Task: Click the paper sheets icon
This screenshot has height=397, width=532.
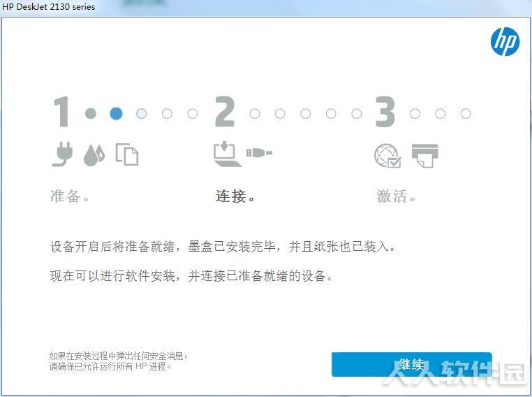Action: (x=127, y=154)
